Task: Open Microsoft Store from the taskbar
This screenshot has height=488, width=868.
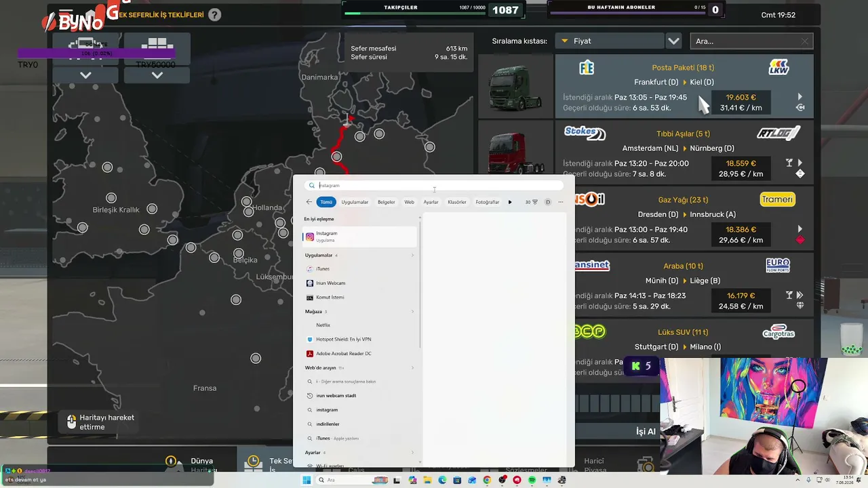Action: tap(457, 481)
